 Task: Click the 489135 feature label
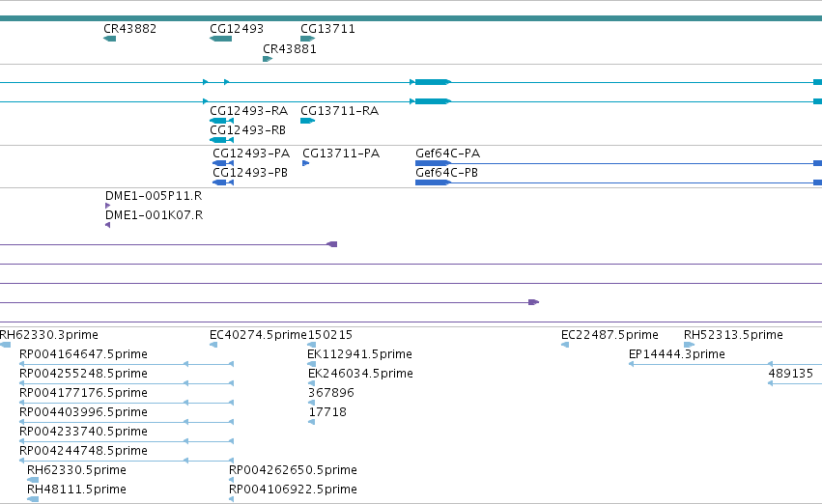(x=790, y=374)
